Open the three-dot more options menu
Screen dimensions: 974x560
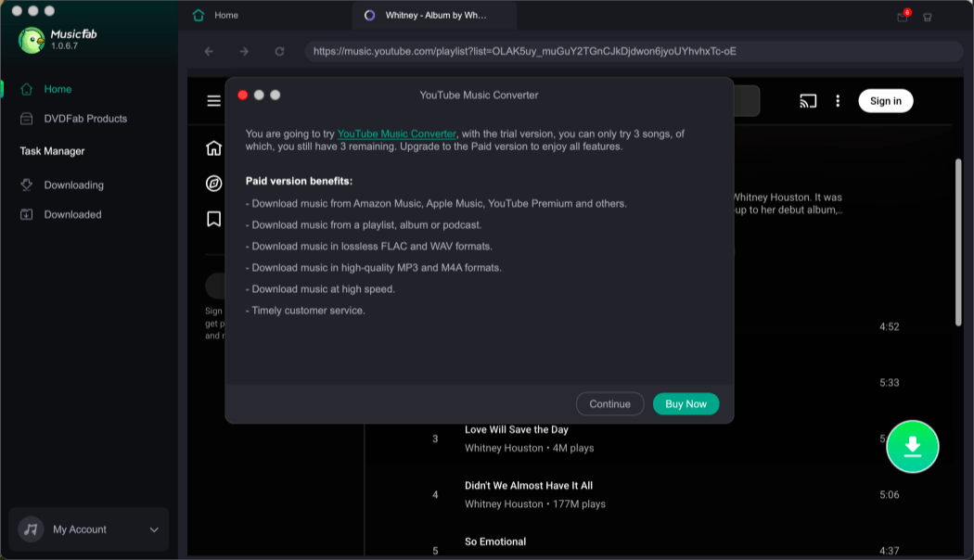click(x=838, y=101)
